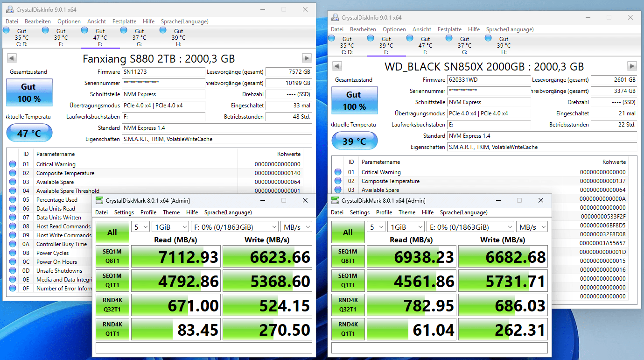Click the 7112.93 read result bar
The width and height of the screenshot is (644, 360).
point(176,257)
